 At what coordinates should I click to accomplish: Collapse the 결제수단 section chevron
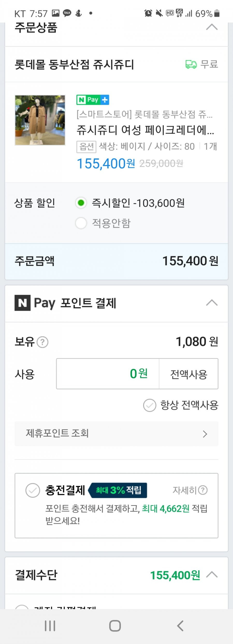[x=212, y=575]
